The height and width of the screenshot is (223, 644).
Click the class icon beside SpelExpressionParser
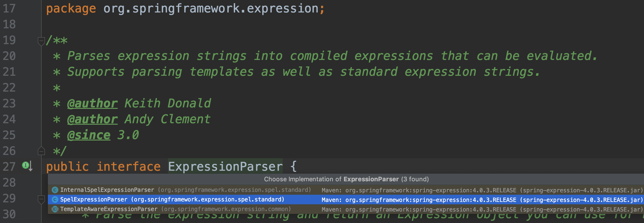tap(55, 200)
